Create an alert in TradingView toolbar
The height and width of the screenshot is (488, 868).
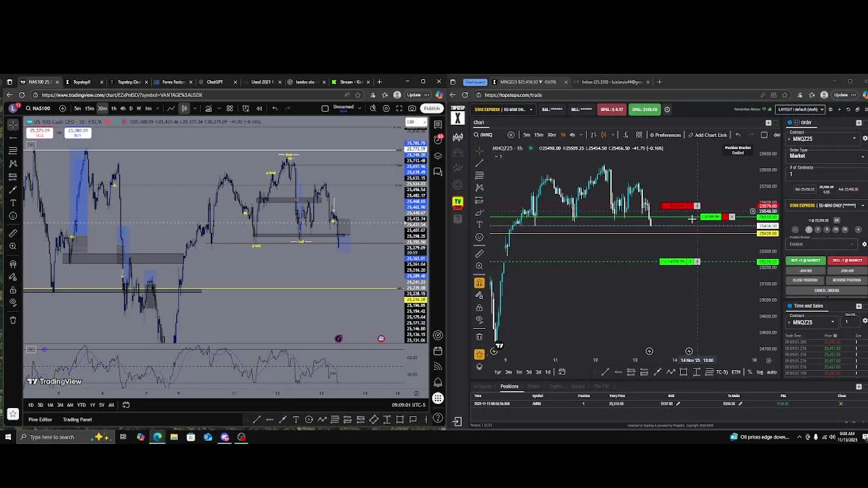point(245,108)
